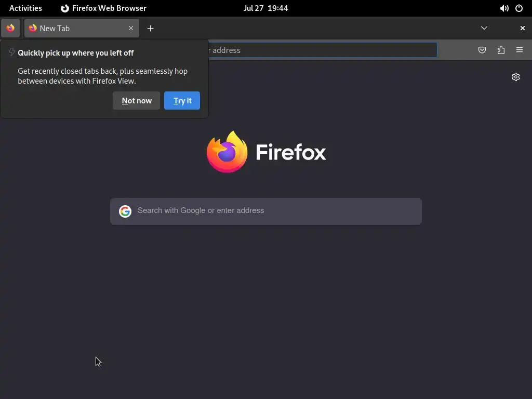Click the Try it button
Viewport: 532px width, 399px height.
(x=182, y=101)
